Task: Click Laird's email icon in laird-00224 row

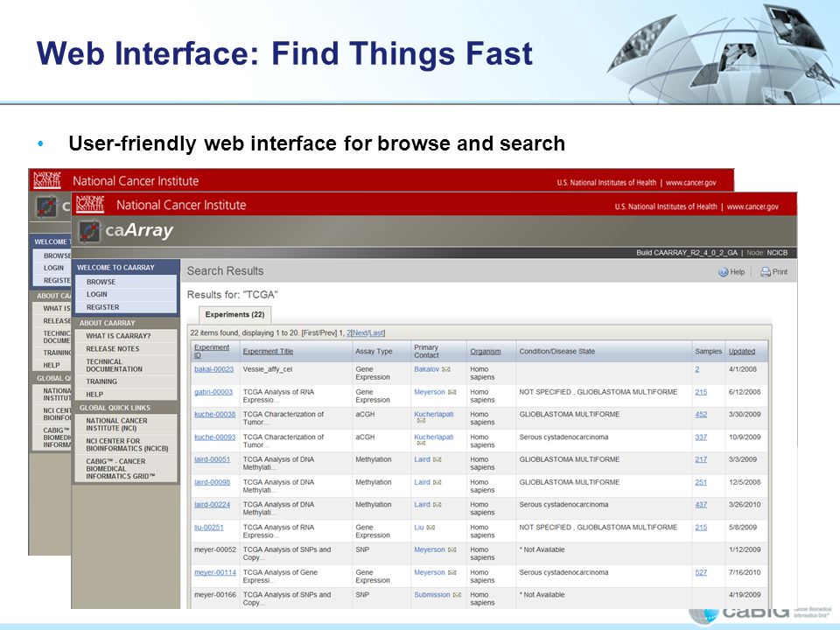Action: (437, 505)
